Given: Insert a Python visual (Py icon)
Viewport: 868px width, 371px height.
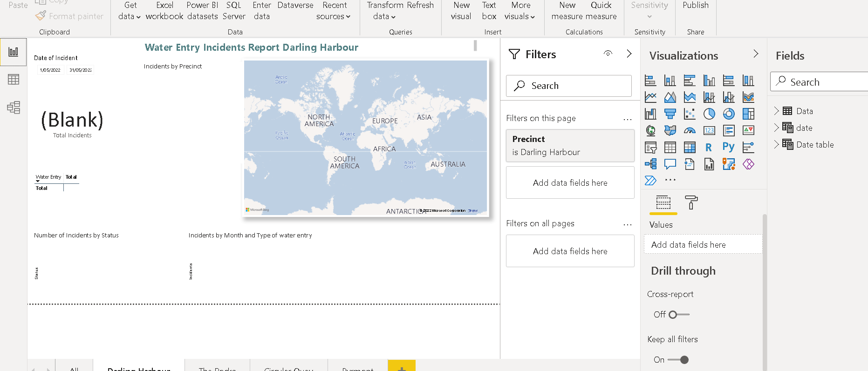Looking at the screenshot, I should (729, 148).
